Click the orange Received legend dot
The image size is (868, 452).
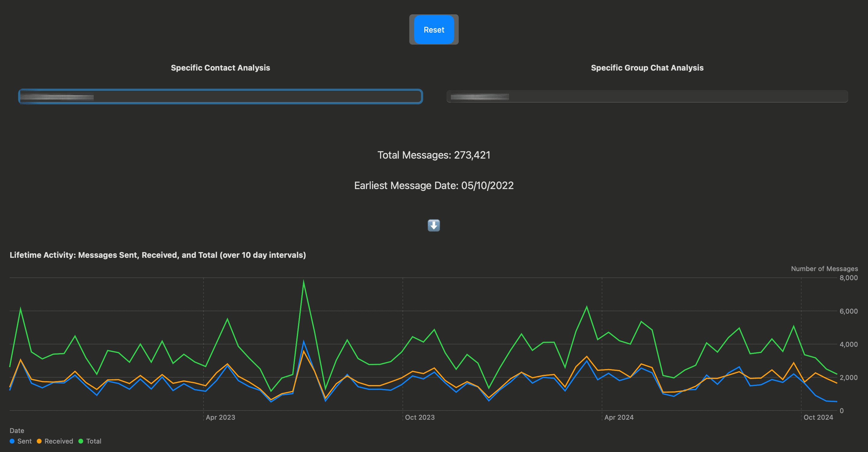pos(39,441)
